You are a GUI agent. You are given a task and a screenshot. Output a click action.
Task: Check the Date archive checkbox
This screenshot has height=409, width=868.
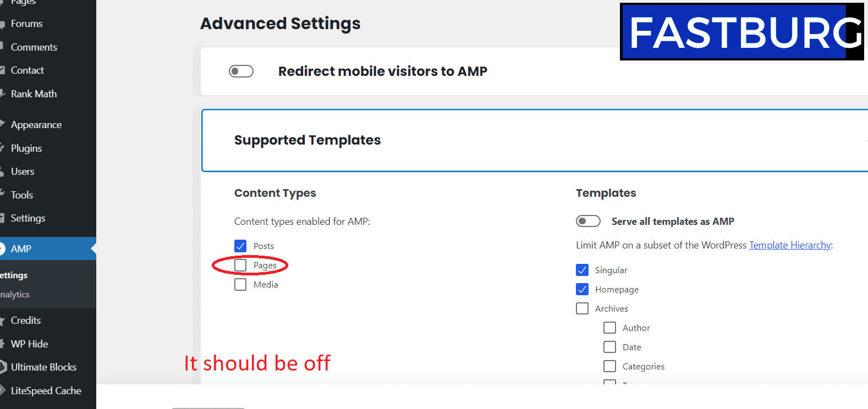tap(609, 347)
